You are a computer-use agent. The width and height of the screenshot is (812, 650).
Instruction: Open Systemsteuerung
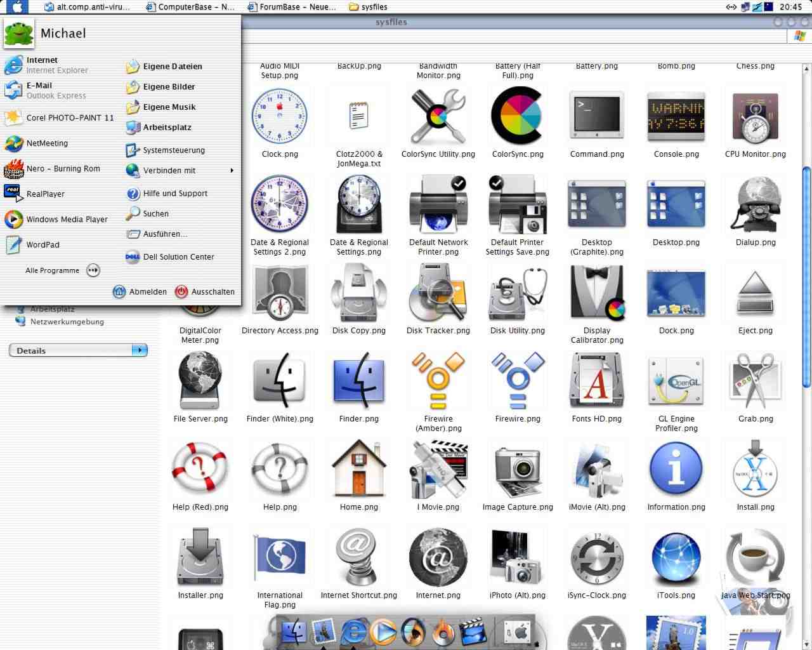(x=166, y=150)
